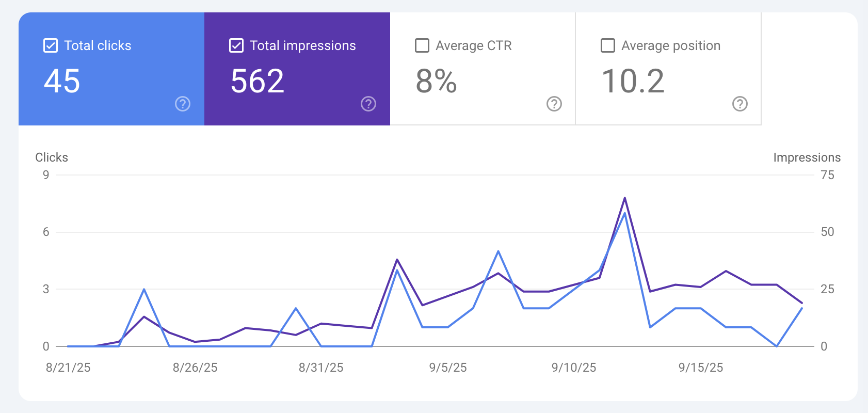Open help icon on Total impressions card

pos(368,104)
